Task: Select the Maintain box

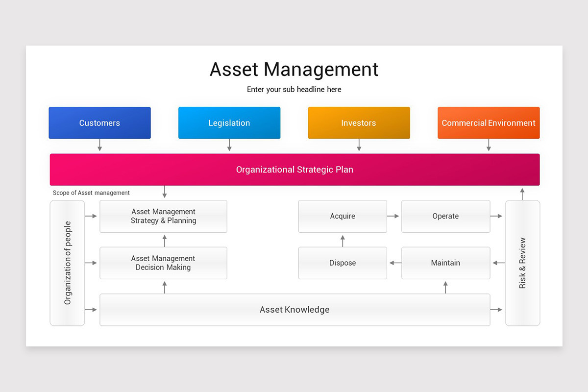Action: (445, 263)
